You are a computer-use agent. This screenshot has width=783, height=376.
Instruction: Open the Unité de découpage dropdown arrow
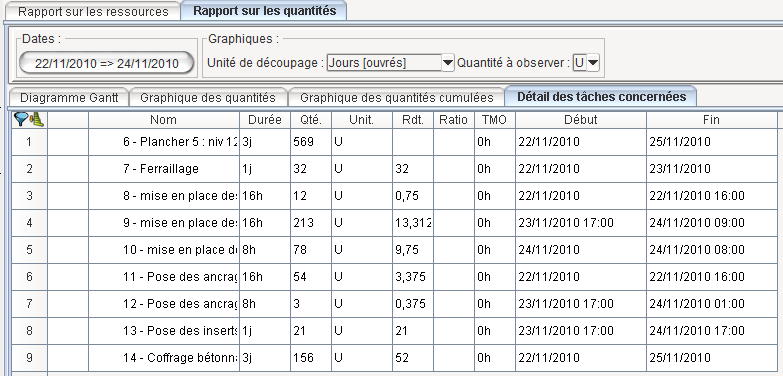[448, 63]
